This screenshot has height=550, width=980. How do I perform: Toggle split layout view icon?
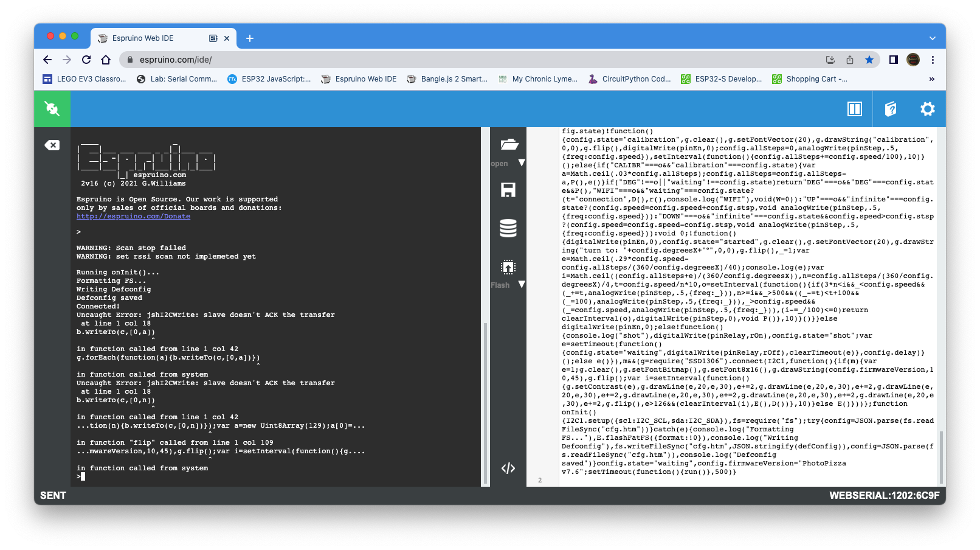tap(855, 109)
